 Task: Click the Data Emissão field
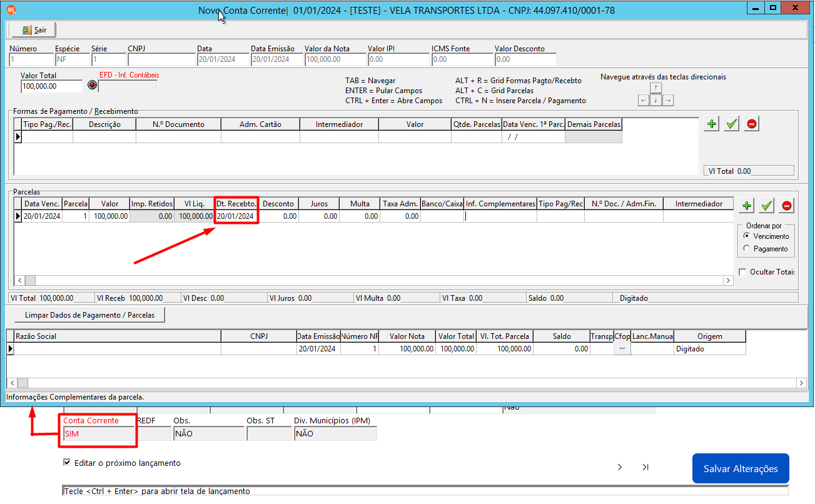(276, 59)
